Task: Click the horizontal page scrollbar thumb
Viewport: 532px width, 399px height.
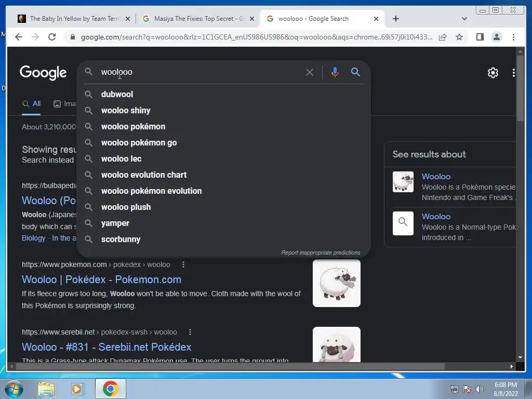Action: [x=230, y=366]
